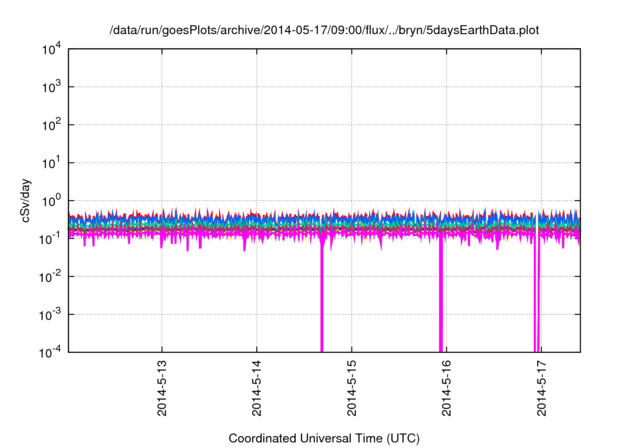The height and width of the screenshot is (448, 640).
Task: Click the 2014-5-17 date label
Action: tap(542, 388)
